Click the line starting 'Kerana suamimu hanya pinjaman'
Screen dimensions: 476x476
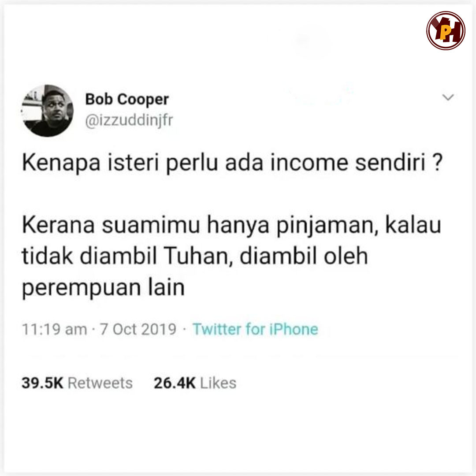232,226
